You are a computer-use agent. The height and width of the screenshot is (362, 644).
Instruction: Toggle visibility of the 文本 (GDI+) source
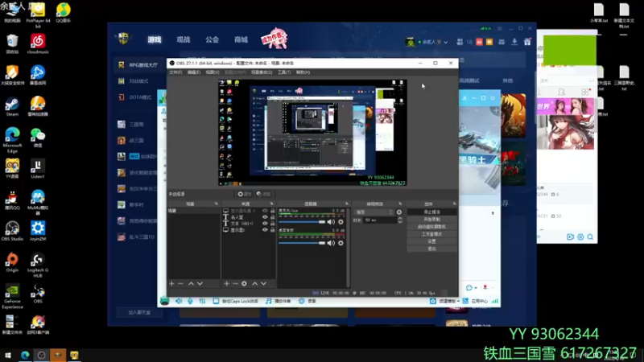[x=265, y=224]
